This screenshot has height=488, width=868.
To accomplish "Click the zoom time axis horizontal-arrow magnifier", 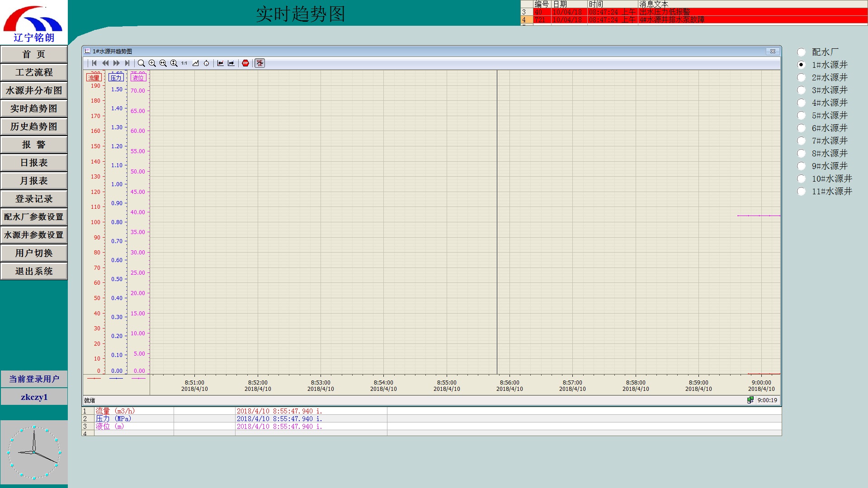I will (163, 63).
